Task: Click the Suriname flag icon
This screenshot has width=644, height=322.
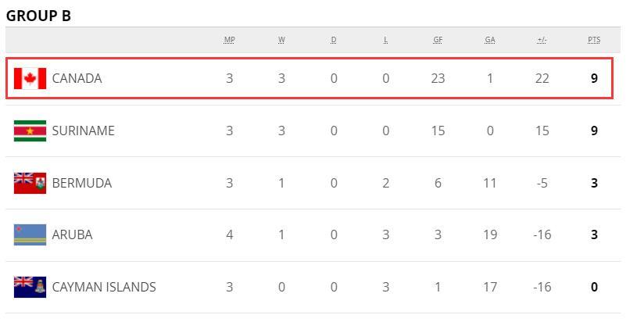Action: [30, 131]
